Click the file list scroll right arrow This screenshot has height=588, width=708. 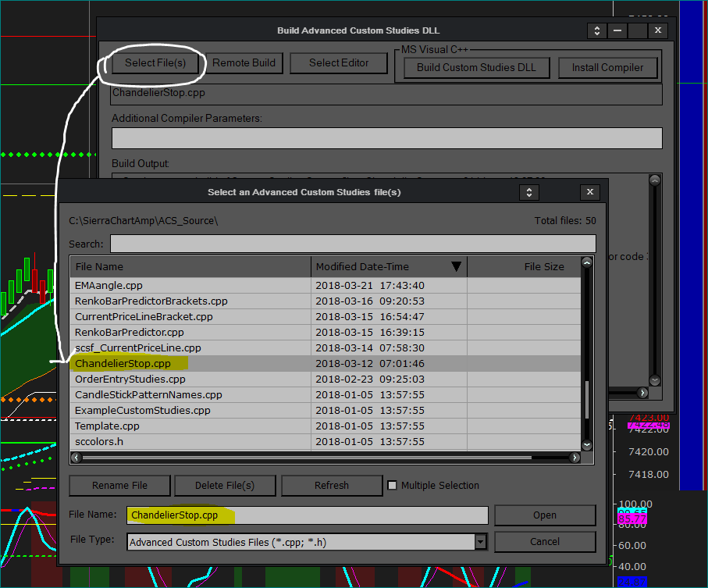[575, 458]
